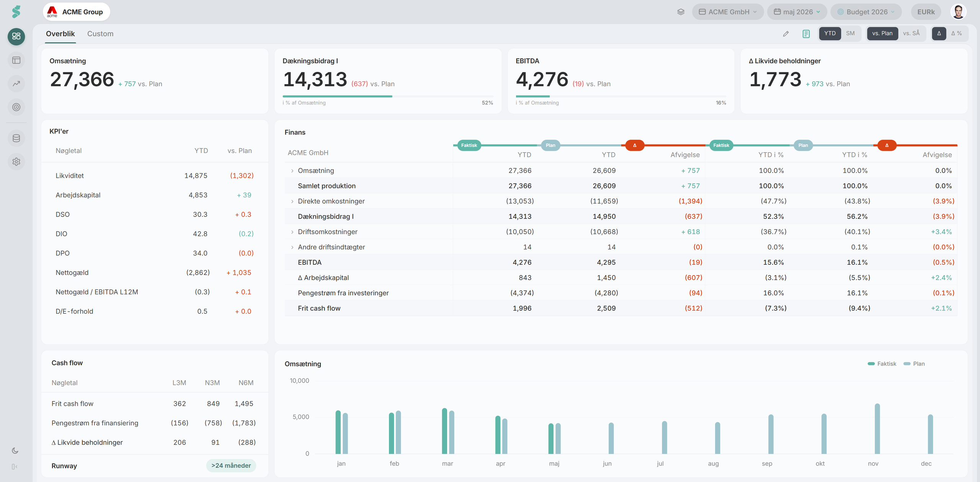Image resolution: width=980 pixels, height=482 pixels.
Task: Click the mar Faktisk bar in chart
Action: pyautogui.click(x=444, y=431)
